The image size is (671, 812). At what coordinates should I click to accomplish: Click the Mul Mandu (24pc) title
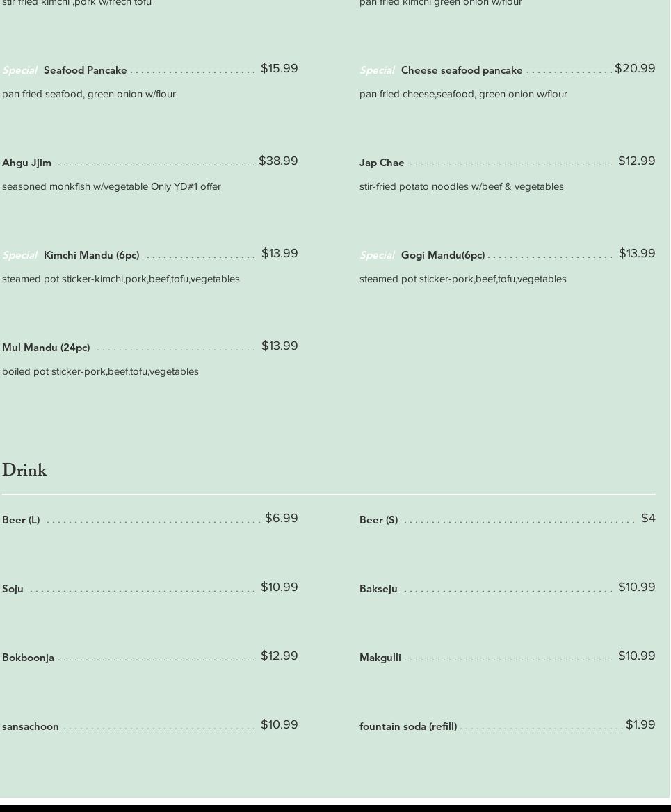[x=46, y=348]
